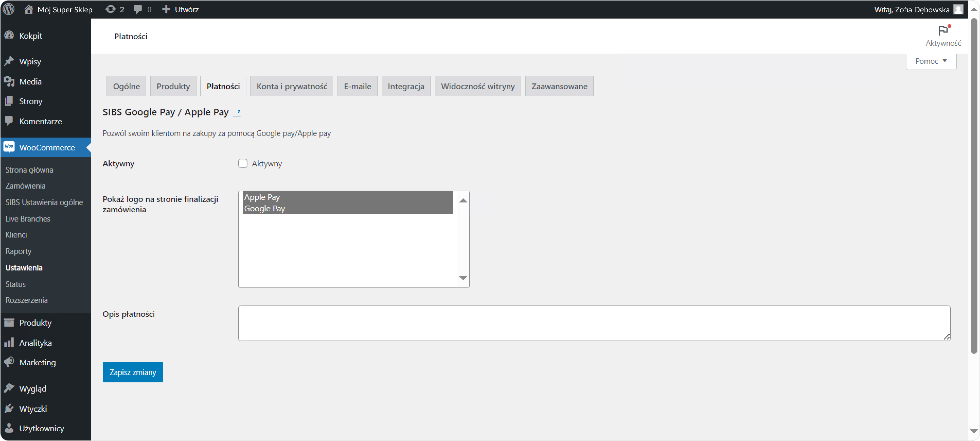Open the Aktywność flag icon
980x441 pixels.
(943, 30)
